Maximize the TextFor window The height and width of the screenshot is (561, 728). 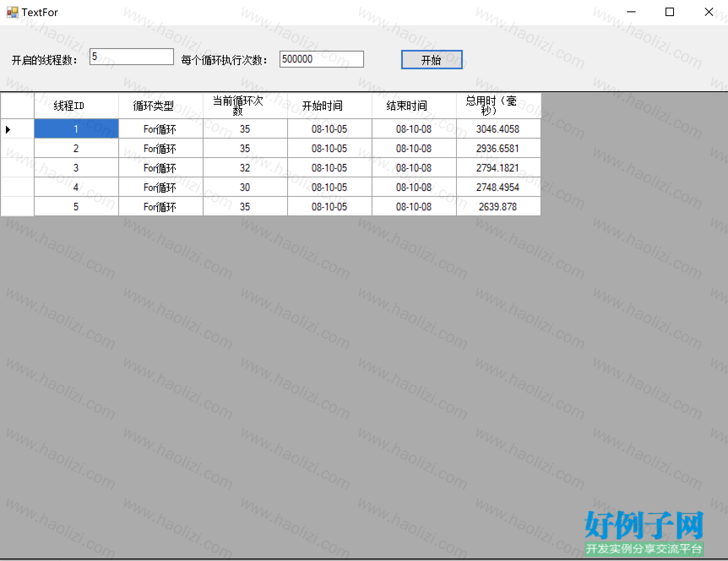pos(670,12)
